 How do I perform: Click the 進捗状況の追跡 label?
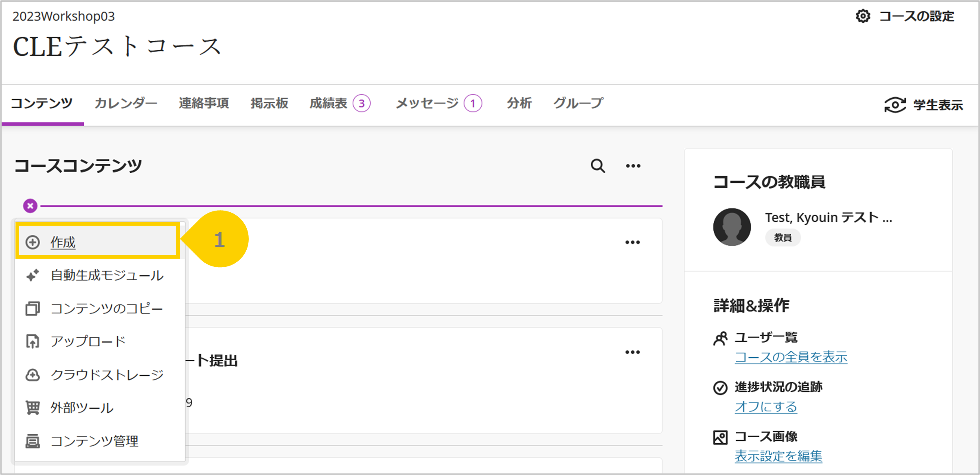click(x=778, y=387)
